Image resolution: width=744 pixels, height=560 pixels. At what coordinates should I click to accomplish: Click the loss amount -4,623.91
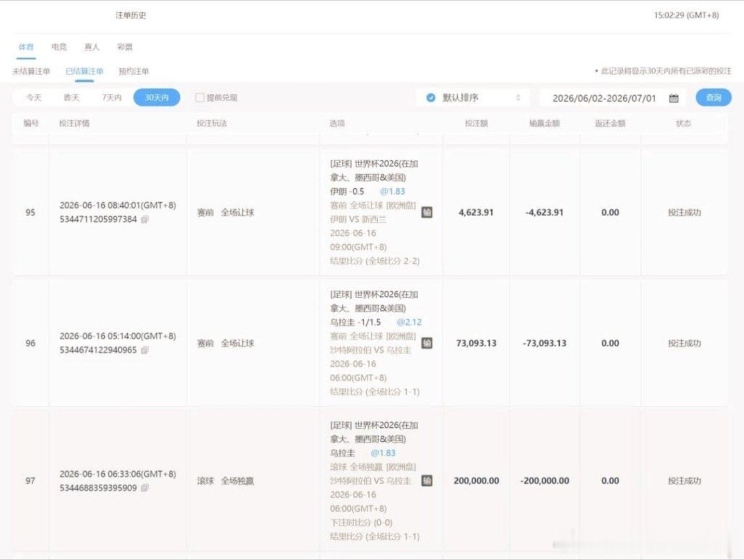coord(544,212)
